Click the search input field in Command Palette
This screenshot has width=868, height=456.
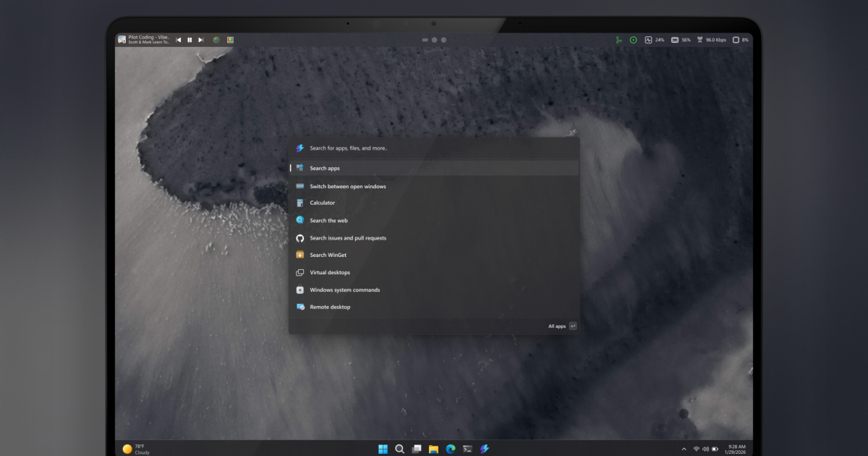point(434,148)
